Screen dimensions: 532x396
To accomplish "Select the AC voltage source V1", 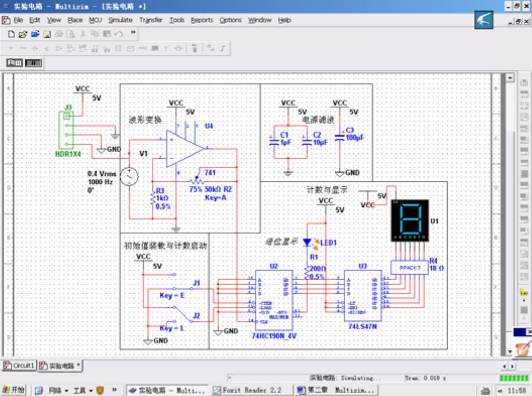I will (x=129, y=176).
